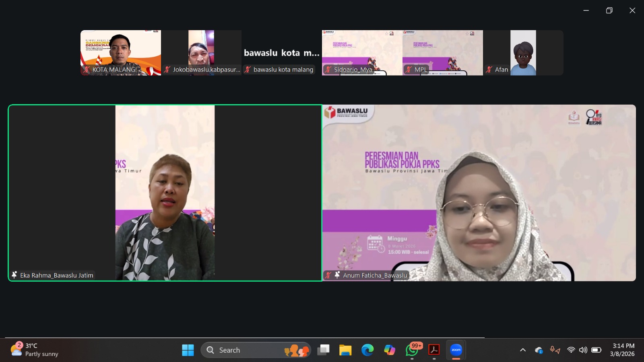Click the muted mic icon beside Afan
Image resolution: width=644 pixels, height=362 pixels.
coord(489,70)
